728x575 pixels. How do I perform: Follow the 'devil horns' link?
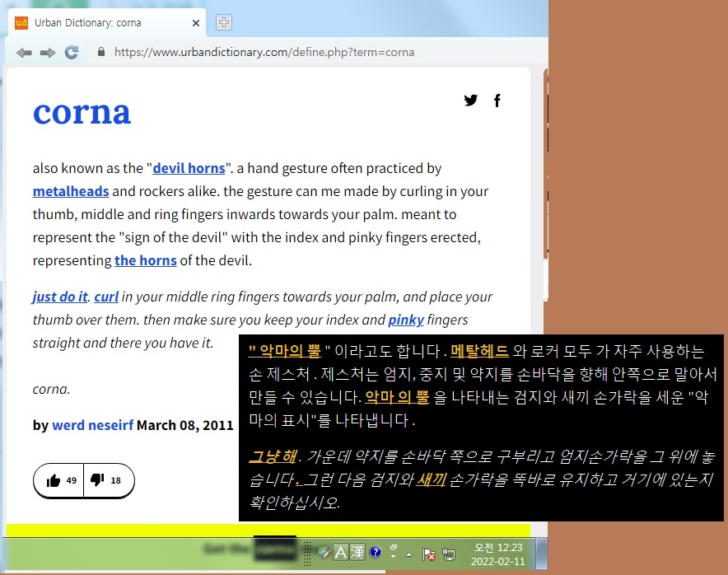click(x=189, y=168)
